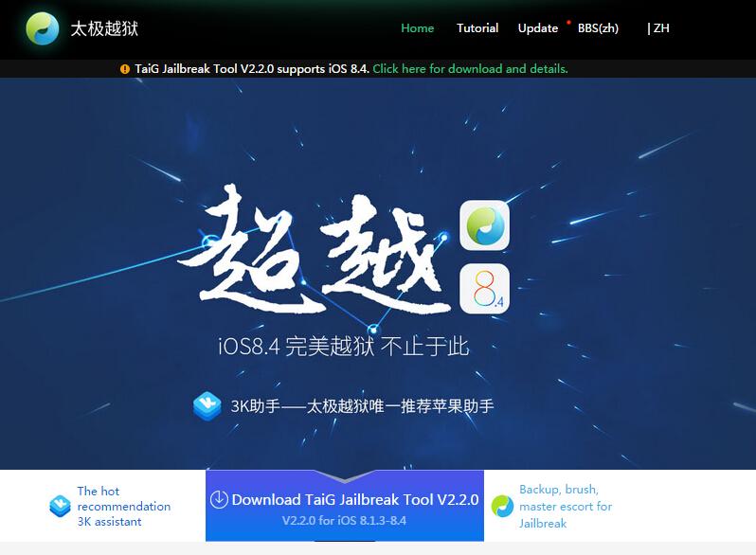Open "Backup, brush, master escort" link
Screen dimensions: 756x555
[x=566, y=507]
